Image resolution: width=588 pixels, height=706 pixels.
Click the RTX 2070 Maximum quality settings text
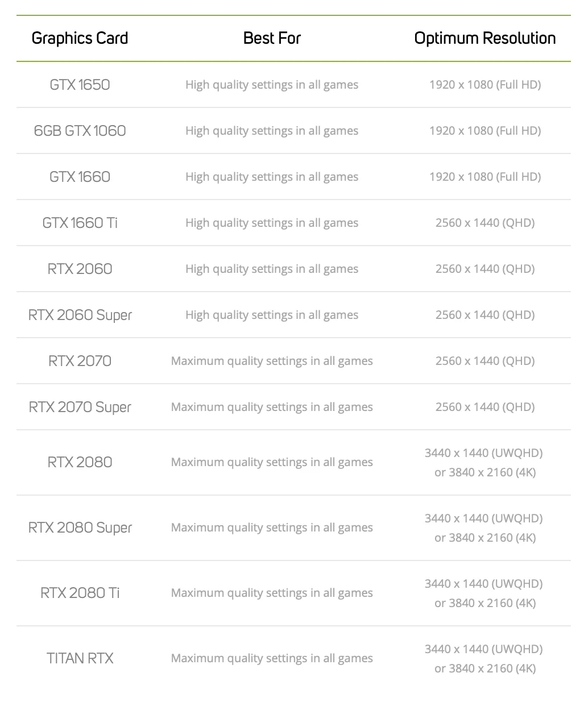(x=272, y=361)
